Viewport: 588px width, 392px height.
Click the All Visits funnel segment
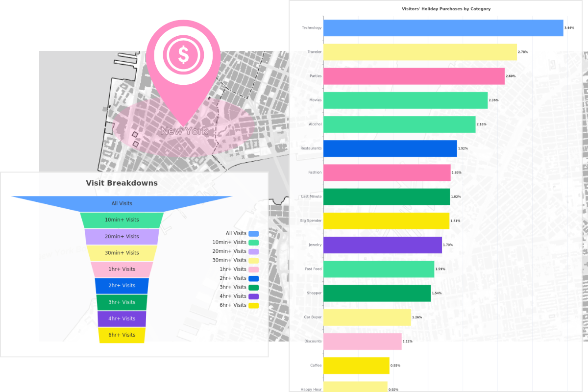click(x=122, y=203)
